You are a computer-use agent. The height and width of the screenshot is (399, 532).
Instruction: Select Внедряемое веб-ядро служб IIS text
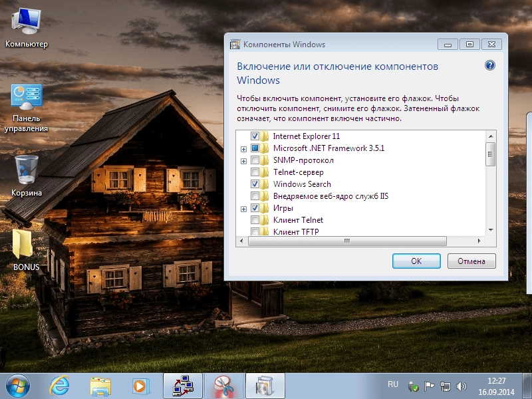pyautogui.click(x=331, y=196)
